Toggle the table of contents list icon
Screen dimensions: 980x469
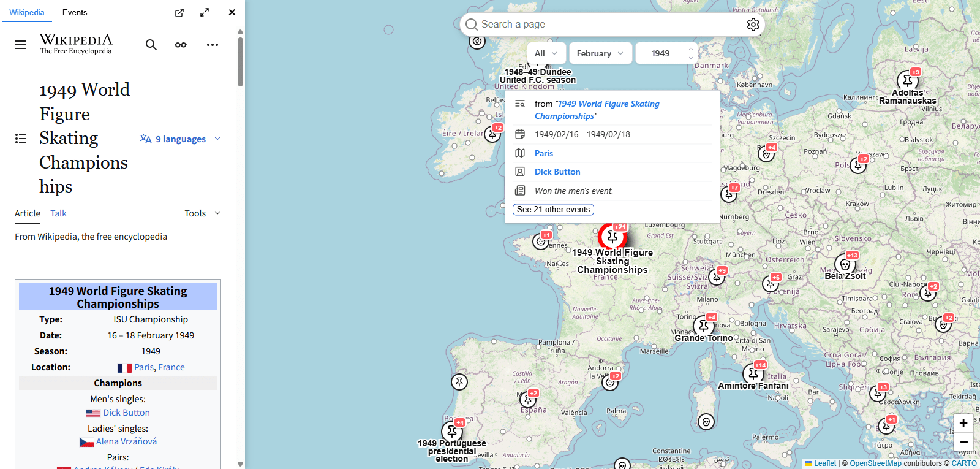pos(21,139)
